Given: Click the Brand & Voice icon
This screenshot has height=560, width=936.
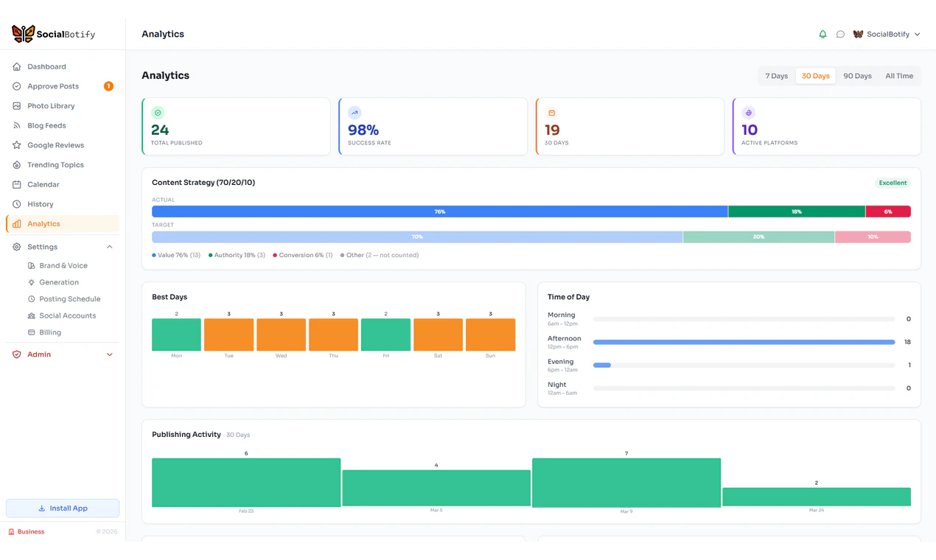Looking at the screenshot, I should coord(31,265).
